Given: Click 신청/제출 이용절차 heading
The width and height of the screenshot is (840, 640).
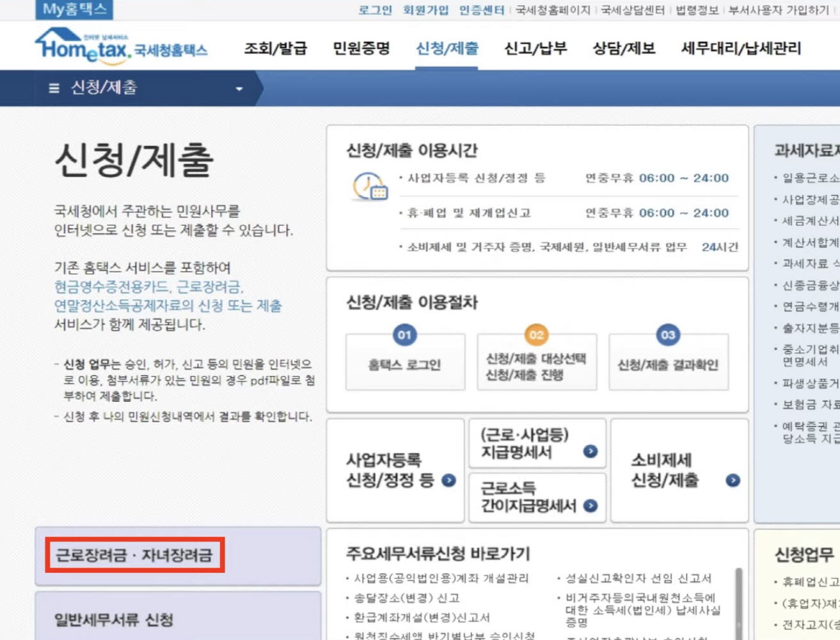Looking at the screenshot, I should pos(412,302).
